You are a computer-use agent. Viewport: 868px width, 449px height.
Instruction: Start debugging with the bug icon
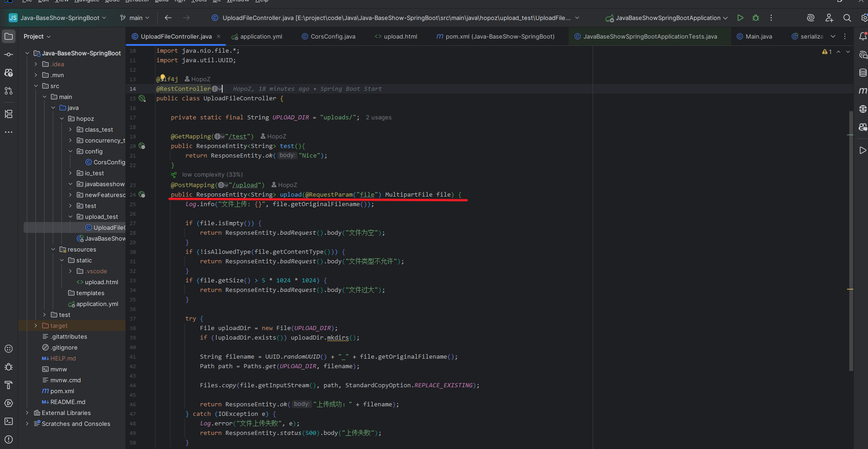[x=756, y=18]
